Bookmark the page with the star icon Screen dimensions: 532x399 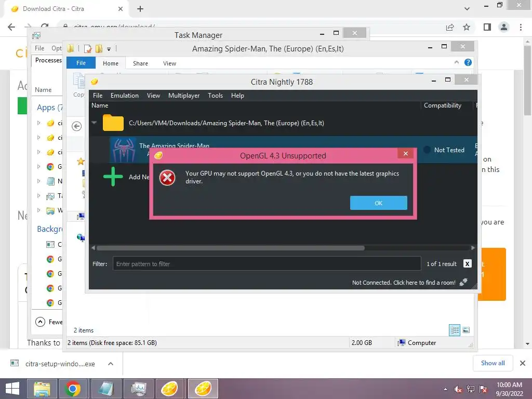point(467,27)
